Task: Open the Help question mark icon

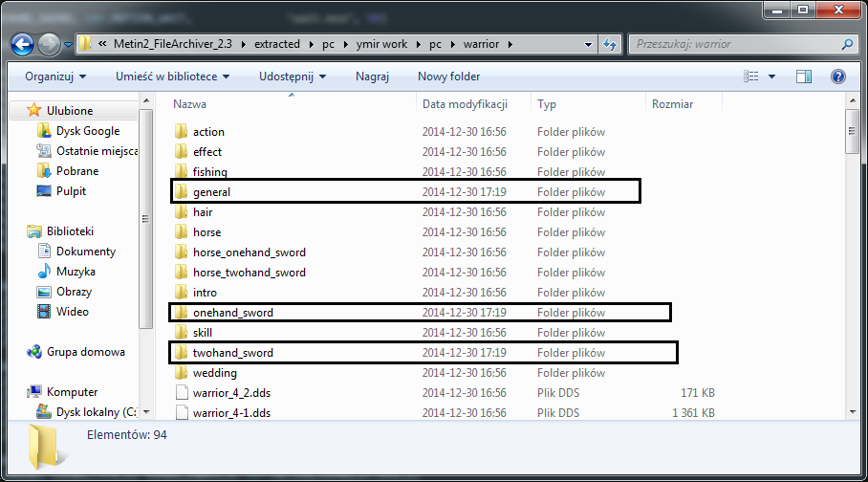Action: point(838,77)
